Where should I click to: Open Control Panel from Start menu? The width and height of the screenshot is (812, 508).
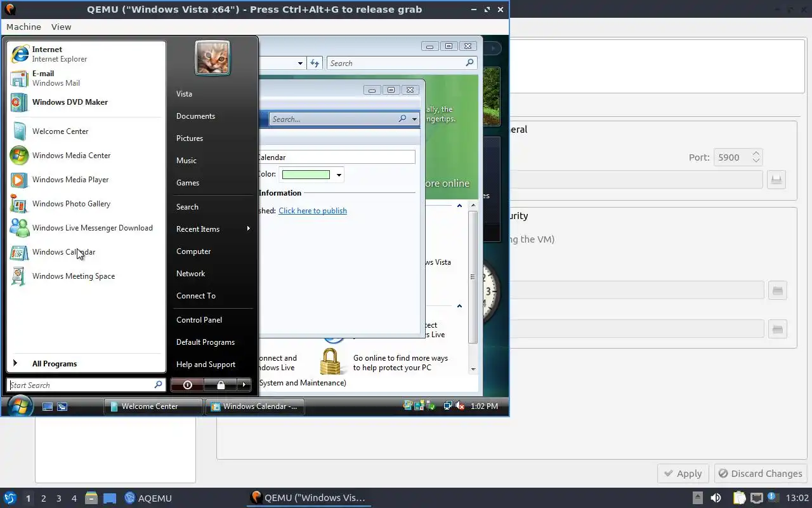click(x=199, y=320)
